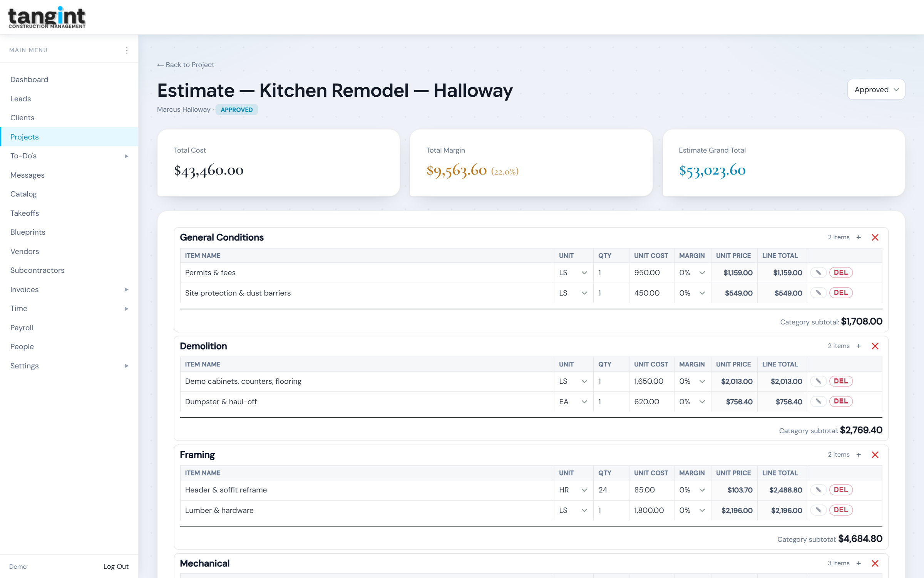
Task: Open People in the sidebar
Action: click(69, 346)
